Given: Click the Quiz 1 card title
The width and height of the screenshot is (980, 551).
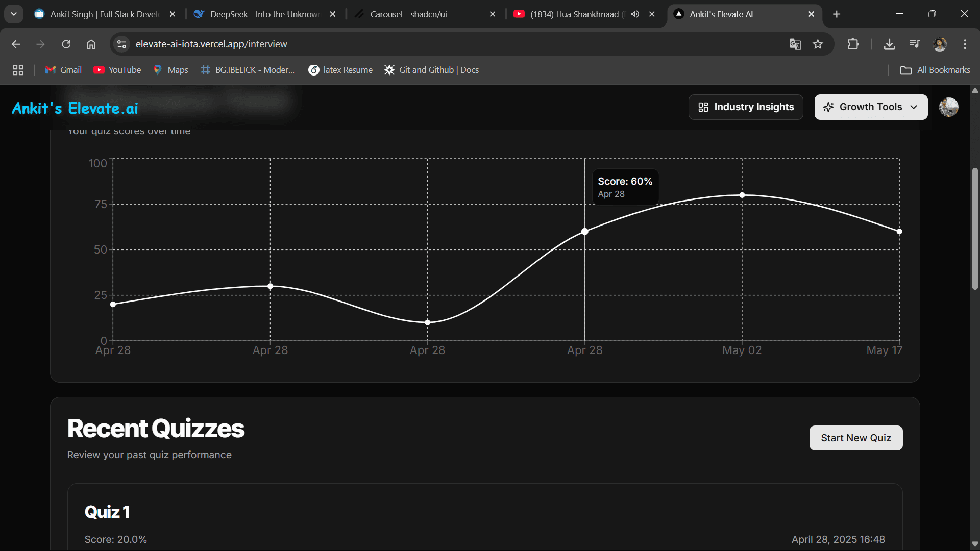Looking at the screenshot, I should point(107,512).
